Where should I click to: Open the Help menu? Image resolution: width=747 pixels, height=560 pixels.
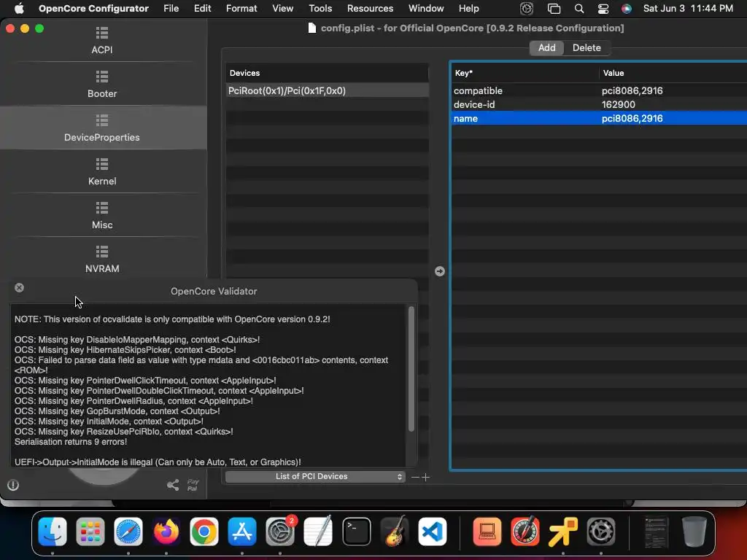coord(469,8)
